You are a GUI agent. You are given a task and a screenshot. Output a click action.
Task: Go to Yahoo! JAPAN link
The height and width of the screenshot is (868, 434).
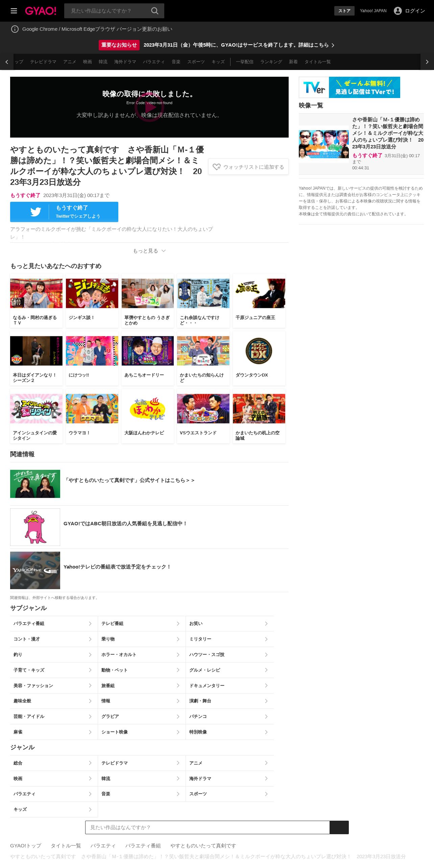click(x=373, y=11)
